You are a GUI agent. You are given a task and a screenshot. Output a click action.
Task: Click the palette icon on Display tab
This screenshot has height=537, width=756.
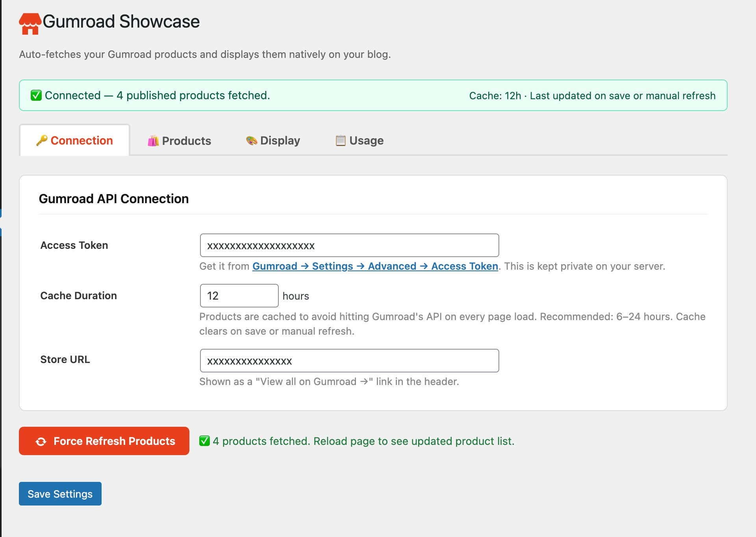pos(252,141)
